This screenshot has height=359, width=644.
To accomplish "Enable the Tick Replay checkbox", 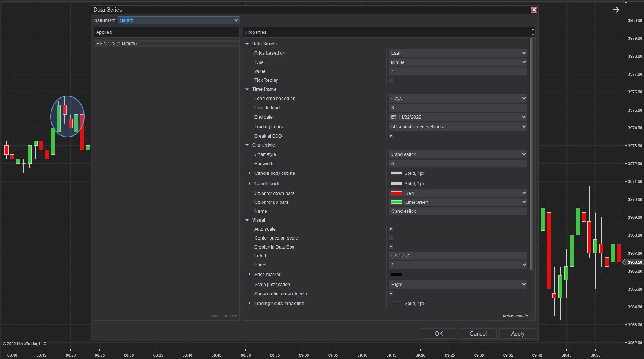I will [391, 80].
